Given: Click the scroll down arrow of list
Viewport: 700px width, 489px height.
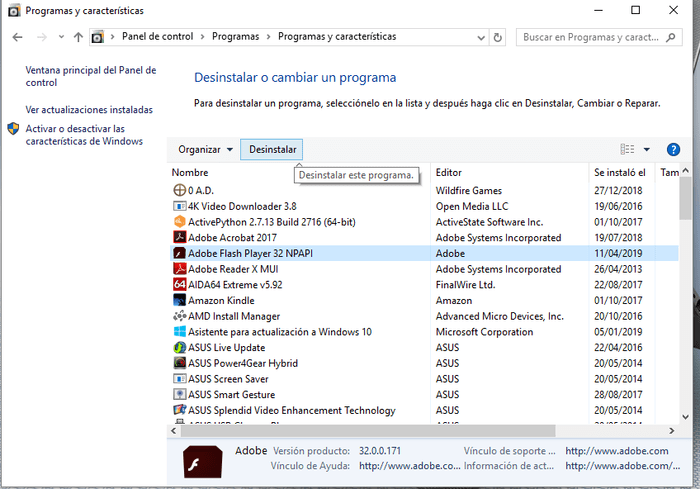Looking at the screenshot, I should tap(685, 417).
